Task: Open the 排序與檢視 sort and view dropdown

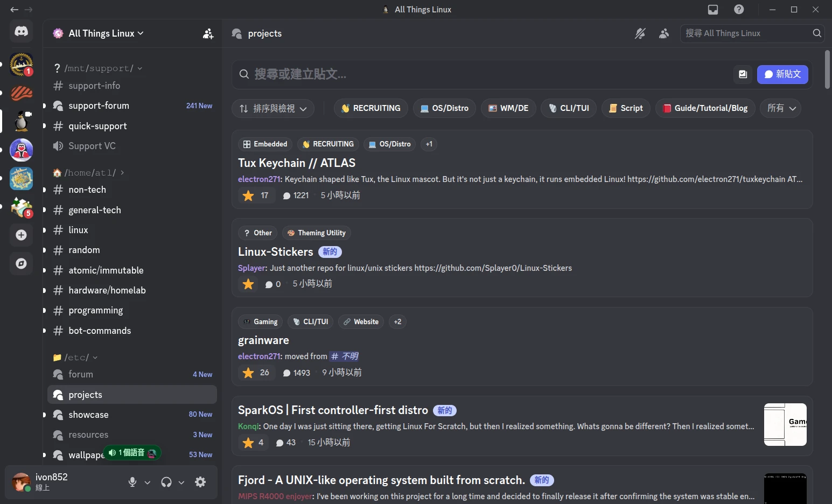Action: (273, 108)
